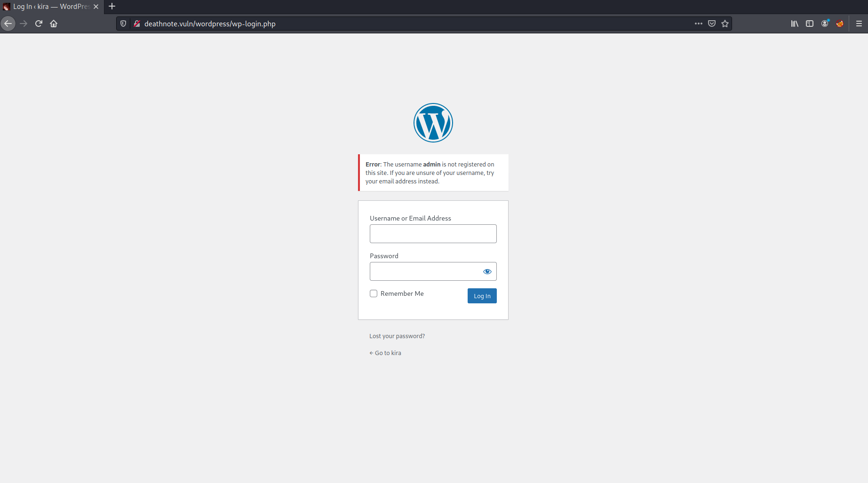The height and width of the screenshot is (483, 868).
Task: Go back to the previous page
Action: [x=8, y=24]
